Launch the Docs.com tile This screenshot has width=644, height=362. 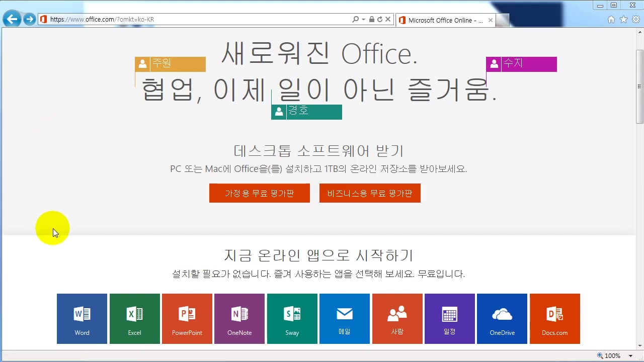(554, 318)
